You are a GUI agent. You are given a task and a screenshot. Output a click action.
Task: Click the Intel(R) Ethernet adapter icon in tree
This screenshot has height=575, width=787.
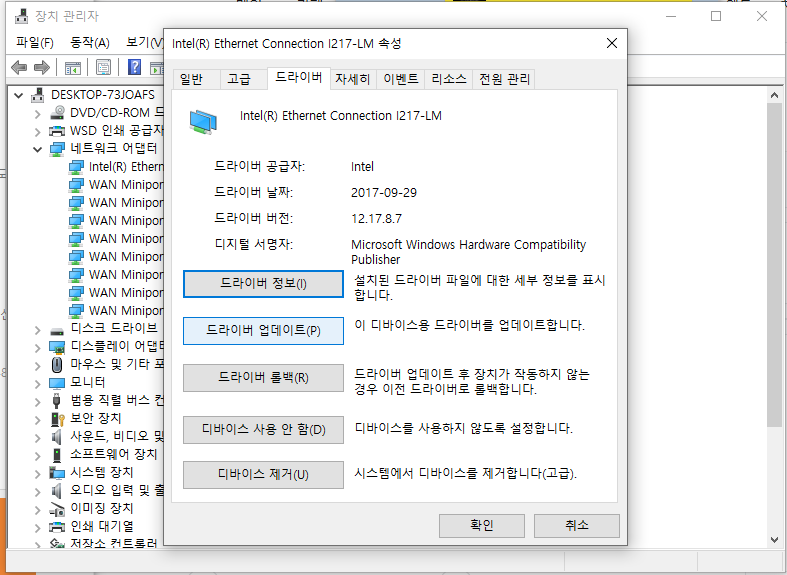click(76, 167)
